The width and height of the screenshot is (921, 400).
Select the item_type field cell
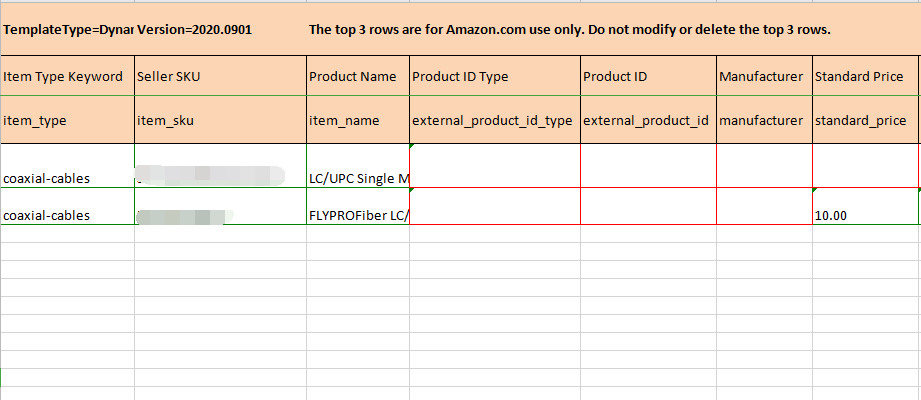[x=67, y=121]
